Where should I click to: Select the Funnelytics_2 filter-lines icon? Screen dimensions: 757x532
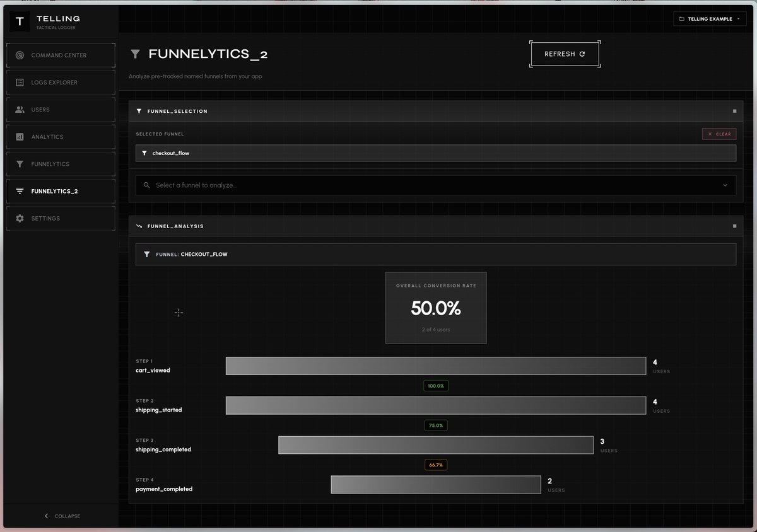tap(20, 190)
